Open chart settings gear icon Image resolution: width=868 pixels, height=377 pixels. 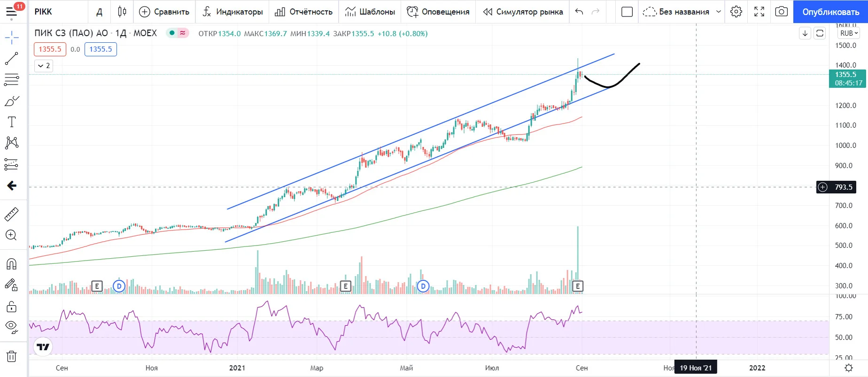coord(736,12)
